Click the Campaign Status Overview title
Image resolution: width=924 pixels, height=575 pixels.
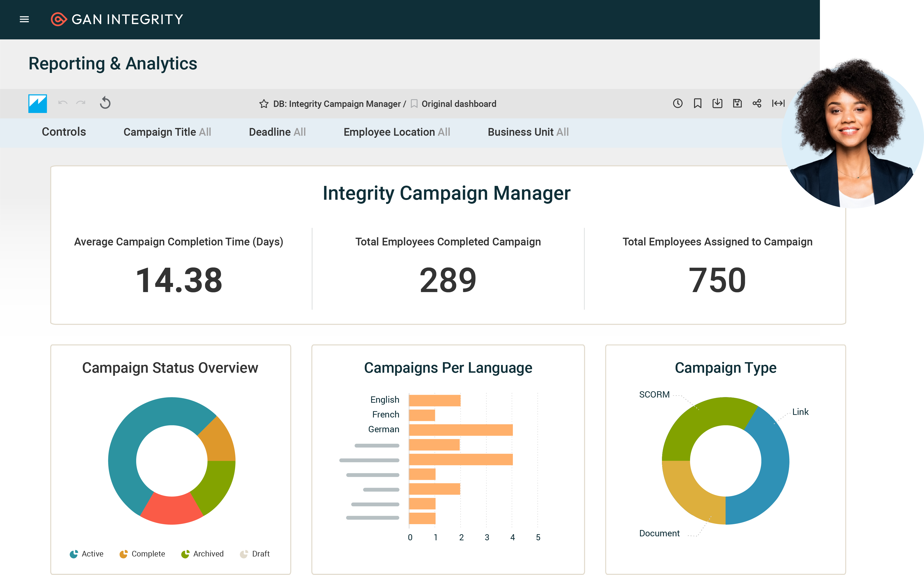click(x=170, y=368)
